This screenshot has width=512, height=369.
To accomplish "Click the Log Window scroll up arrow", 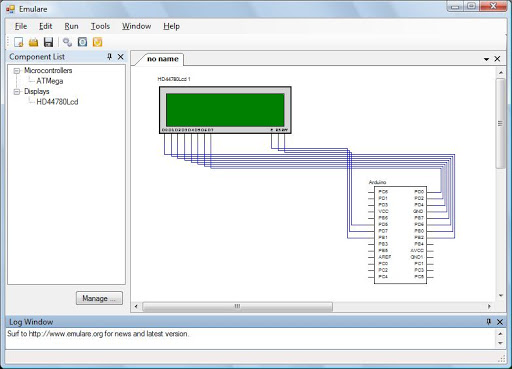I will point(500,333).
